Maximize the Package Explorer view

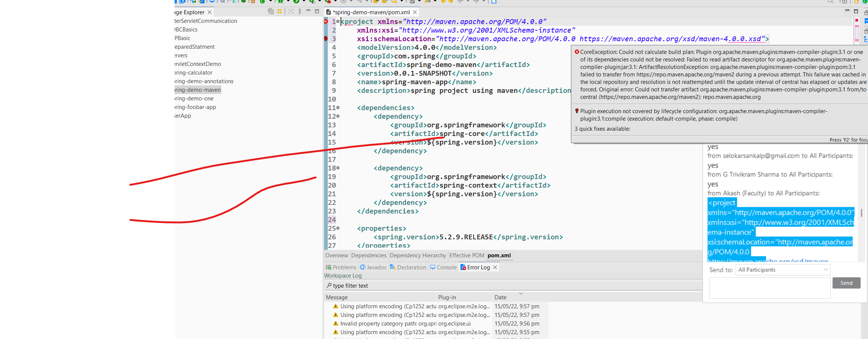(x=317, y=11)
